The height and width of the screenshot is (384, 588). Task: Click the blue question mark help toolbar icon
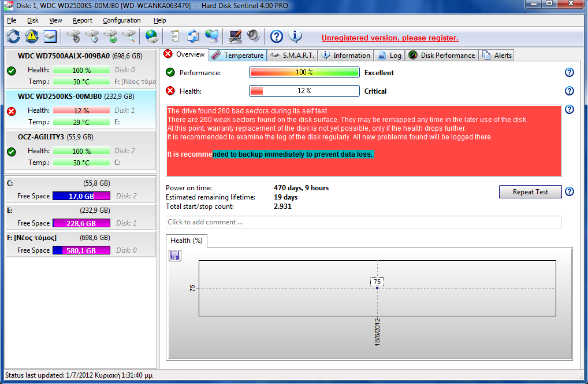tap(277, 36)
